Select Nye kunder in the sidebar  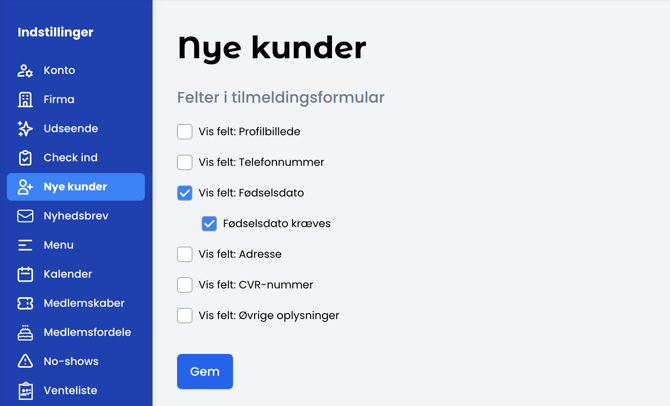[x=75, y=187]
